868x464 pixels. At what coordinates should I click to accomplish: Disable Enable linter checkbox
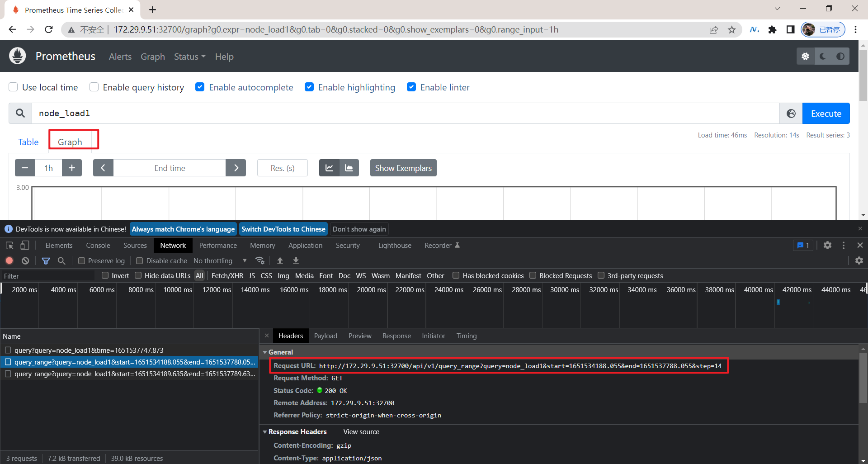click(411, 87)
